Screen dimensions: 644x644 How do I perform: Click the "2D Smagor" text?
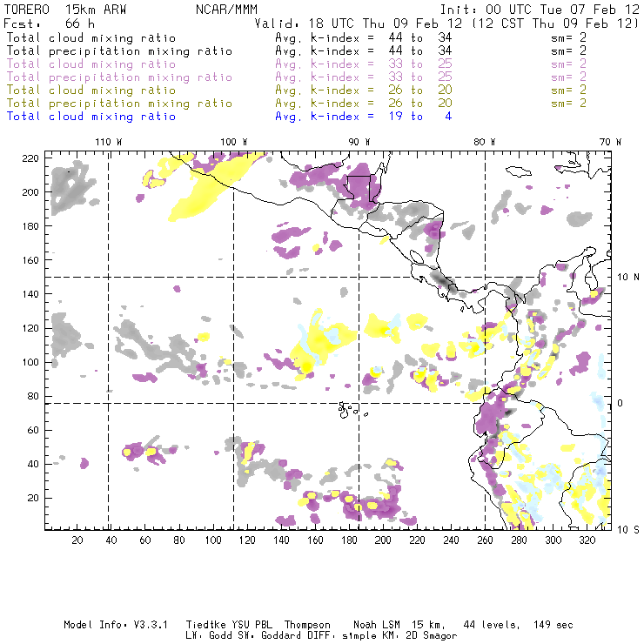(431, 636)
